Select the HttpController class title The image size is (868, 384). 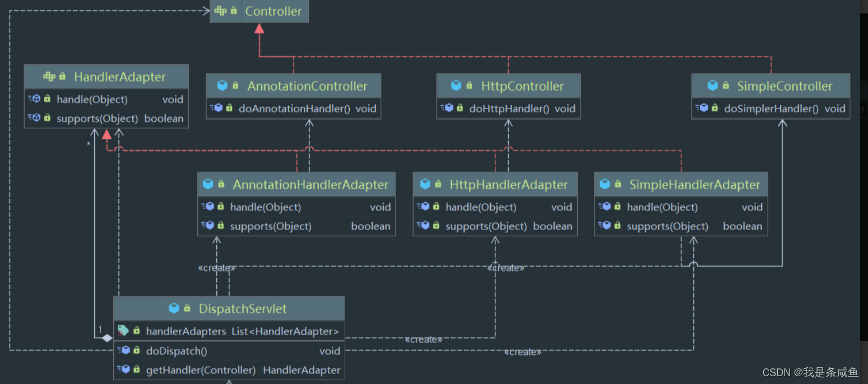[x=522, y=86]
